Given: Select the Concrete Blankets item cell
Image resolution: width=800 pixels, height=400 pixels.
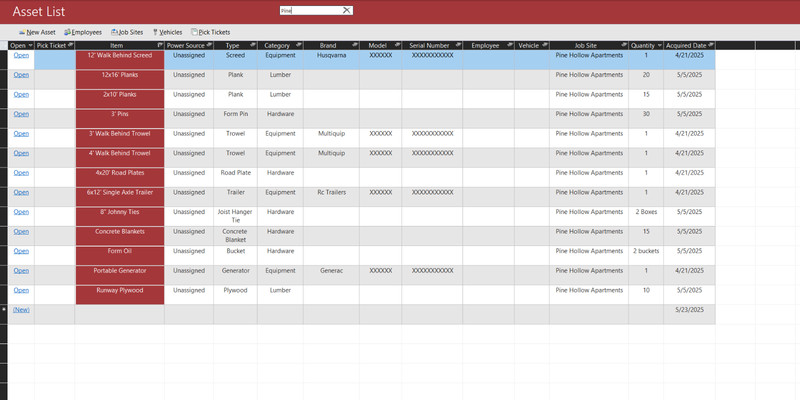Looking at the screenshot, I should tap(119, 236).
